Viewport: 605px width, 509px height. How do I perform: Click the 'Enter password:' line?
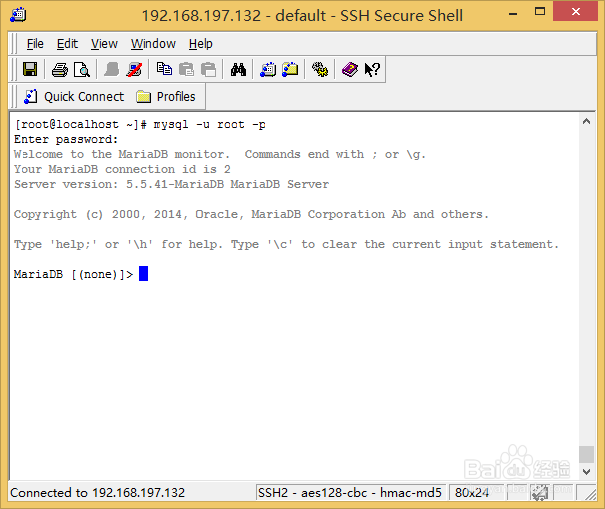coord(66,139)
